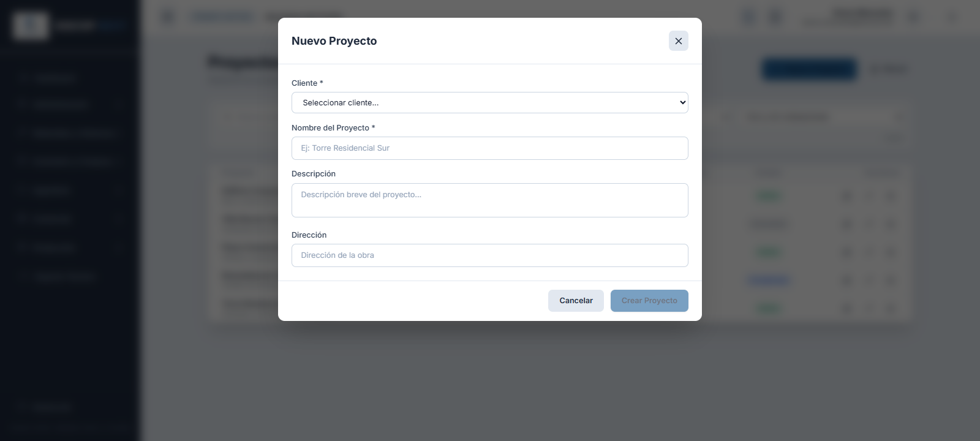
Task: Select the Dirección de la obra field
Action: pos(489,255)
